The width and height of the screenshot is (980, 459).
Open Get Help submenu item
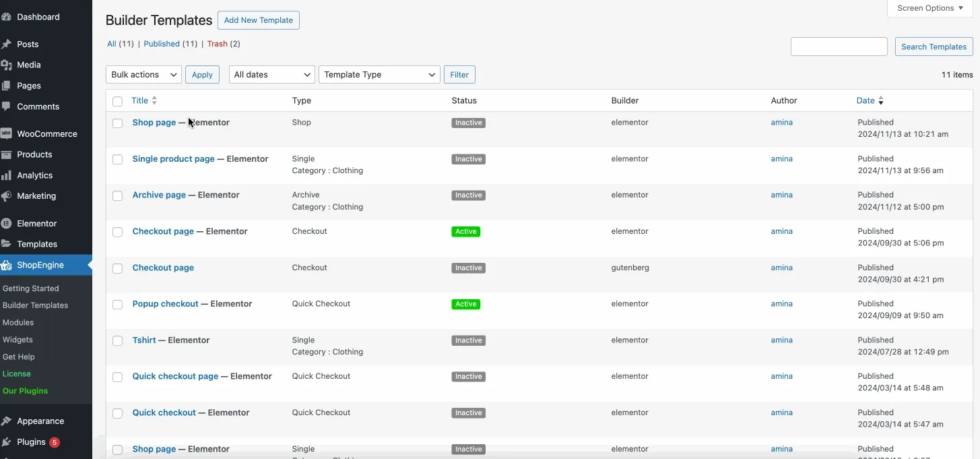click(19, 357)
